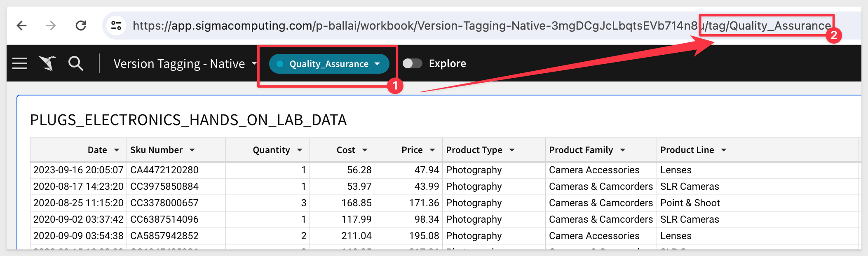This screenshot has height=256, width=868.
Task: Click the URL in the address bar
Action: 412,26
